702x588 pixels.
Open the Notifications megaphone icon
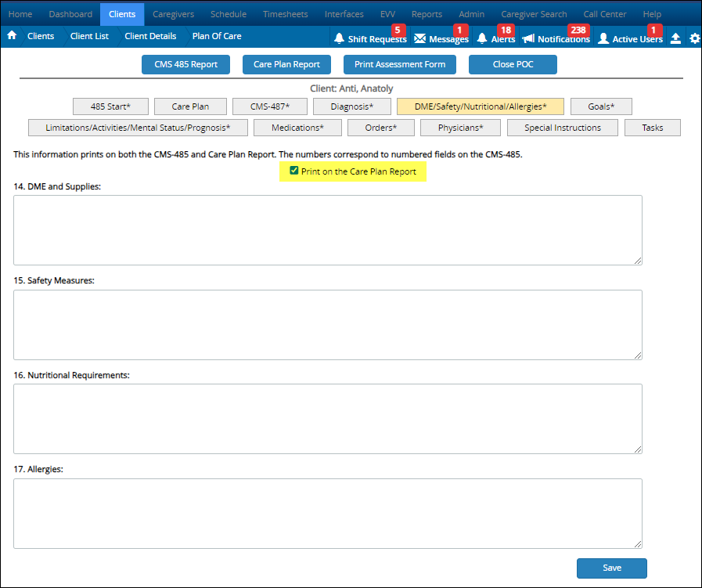[528, 38]
